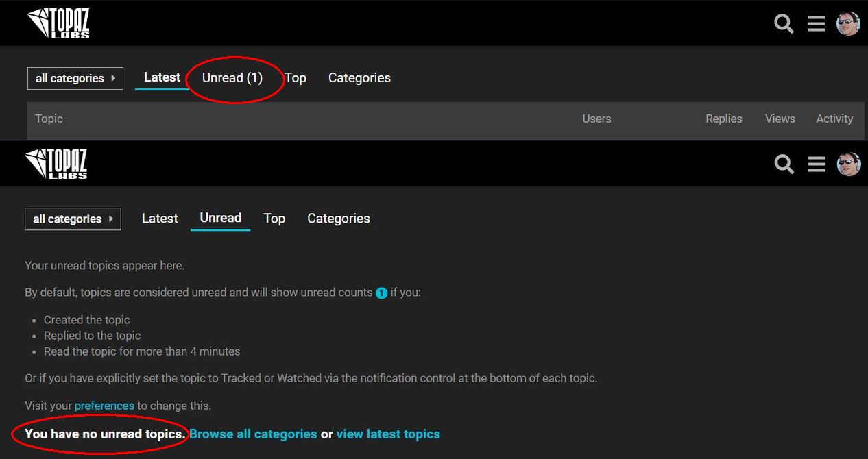Click the user avatar in the upper header

848,23
